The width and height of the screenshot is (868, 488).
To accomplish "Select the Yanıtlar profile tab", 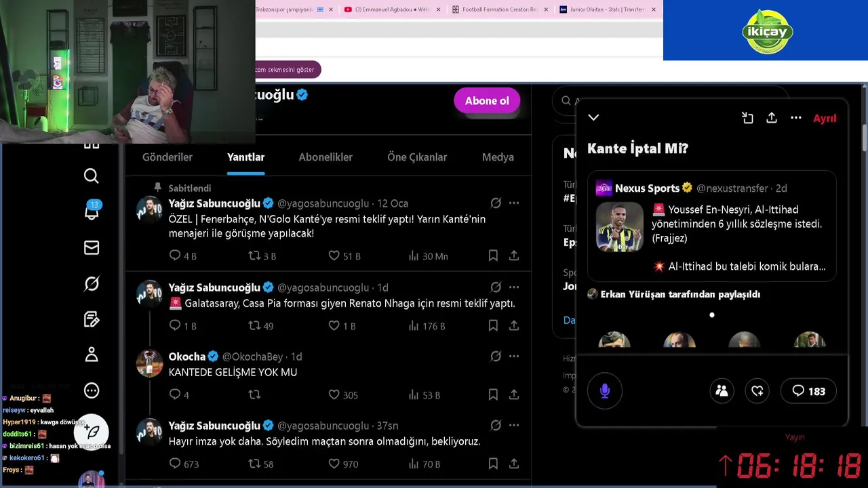I will (x=245, y=157).
